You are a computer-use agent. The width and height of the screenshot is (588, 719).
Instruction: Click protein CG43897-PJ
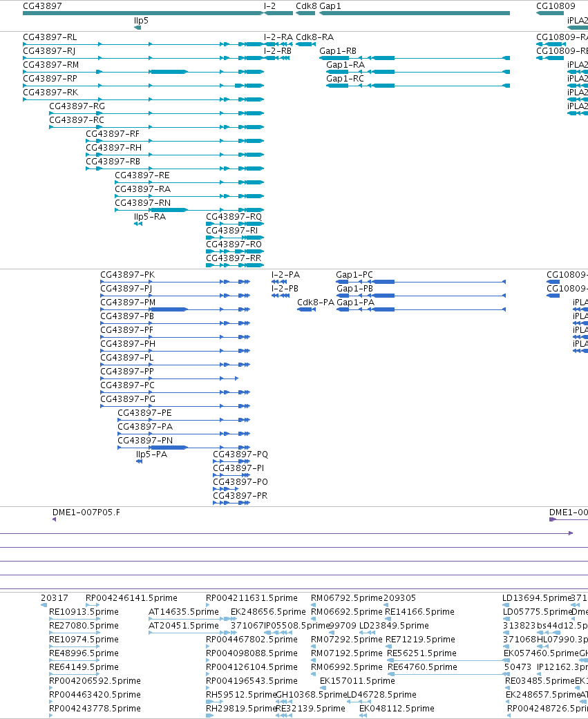point(176,296)
